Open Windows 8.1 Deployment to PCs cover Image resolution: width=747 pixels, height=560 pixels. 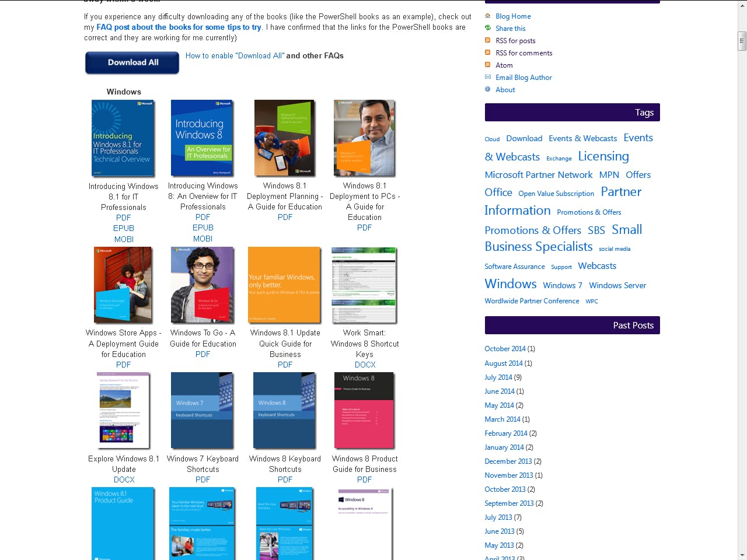click(365, 138)
